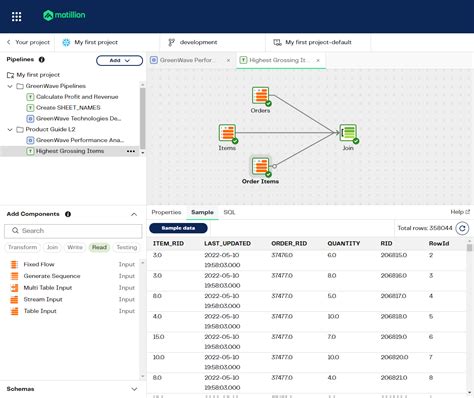Show the Add Components info icon
Screen dimensions: 474x398
point(68,214)
